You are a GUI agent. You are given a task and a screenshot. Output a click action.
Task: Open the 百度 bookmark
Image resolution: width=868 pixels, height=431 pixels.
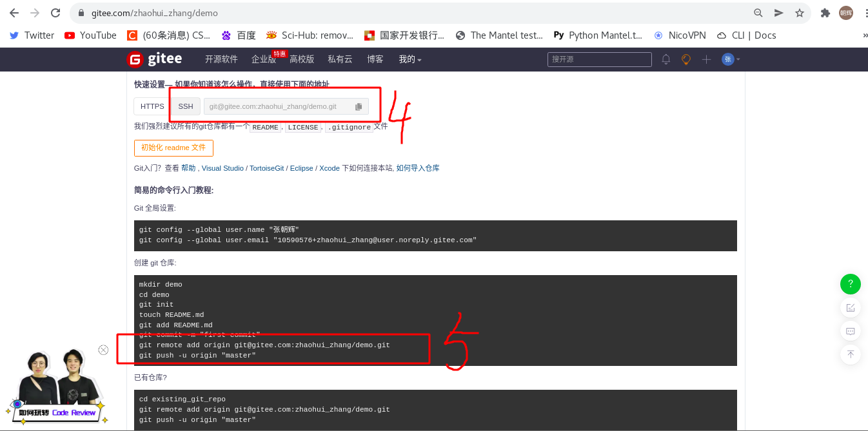tap(239, 35)
